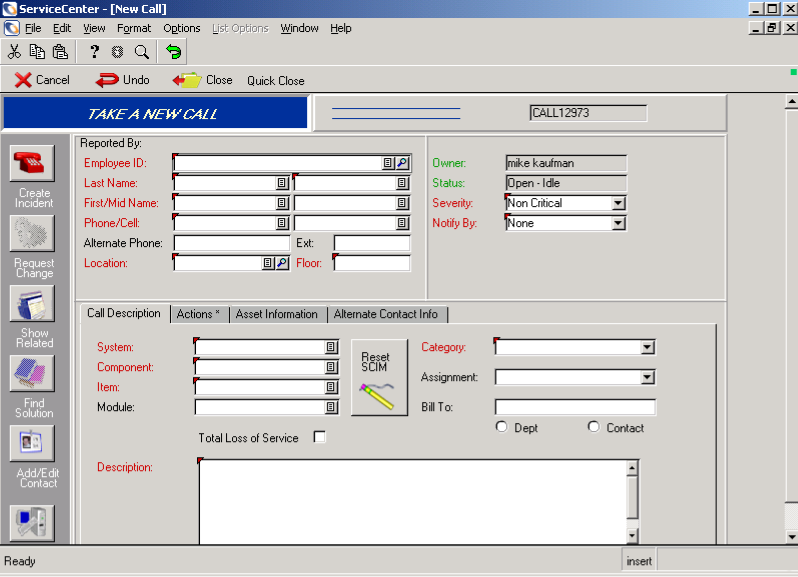
Task: Open the Notify By dropdown
Action: pyautogui.click(x=618, y=223)
